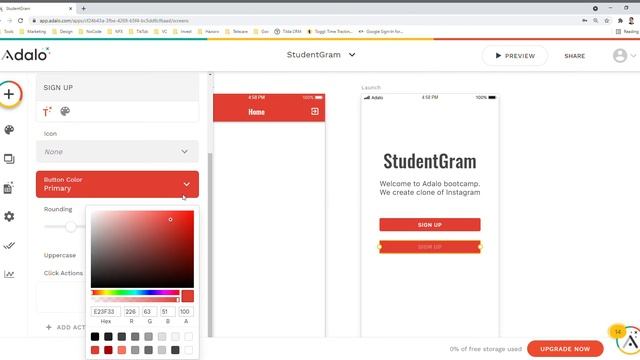Open the browser extensions puzzle icon
The width and height of the screenshot is (640, 360).
coord(620,20)
